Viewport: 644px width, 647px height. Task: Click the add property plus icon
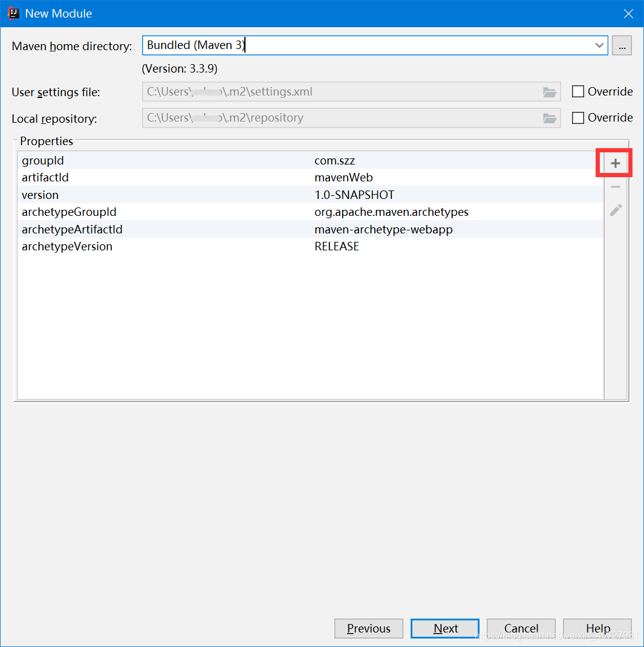tap(615, 163)
